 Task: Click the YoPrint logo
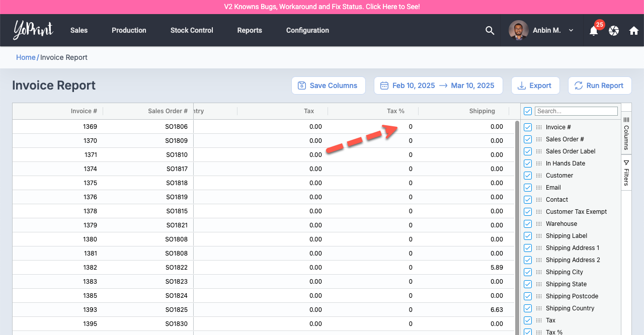(x=33, y=30)
